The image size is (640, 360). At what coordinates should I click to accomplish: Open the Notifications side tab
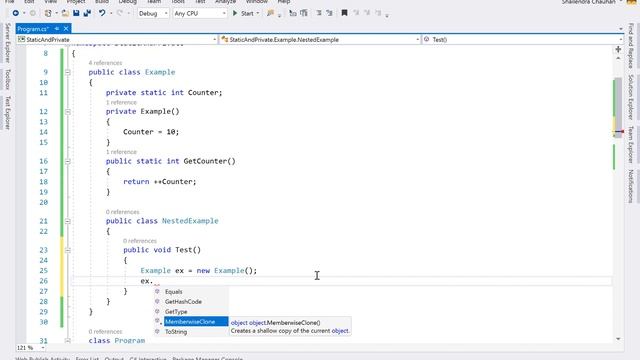pyautogui.click(x=631, y=186)
